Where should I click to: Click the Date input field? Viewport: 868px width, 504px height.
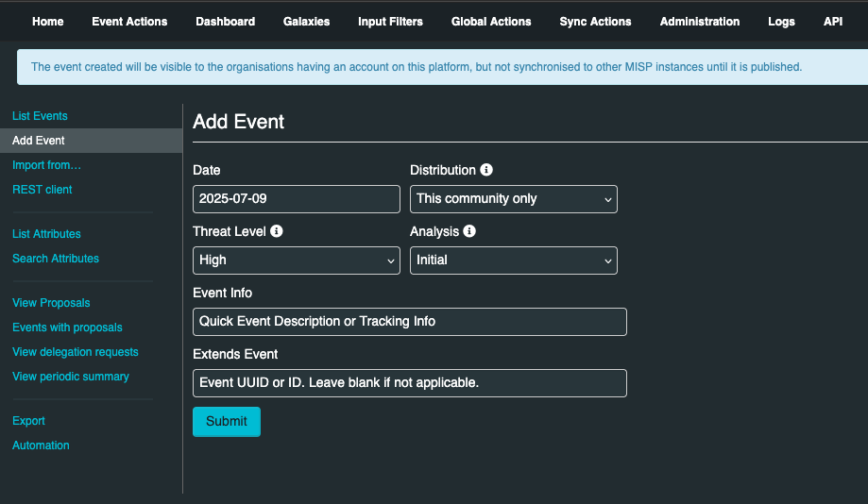(x=296, y=199)
